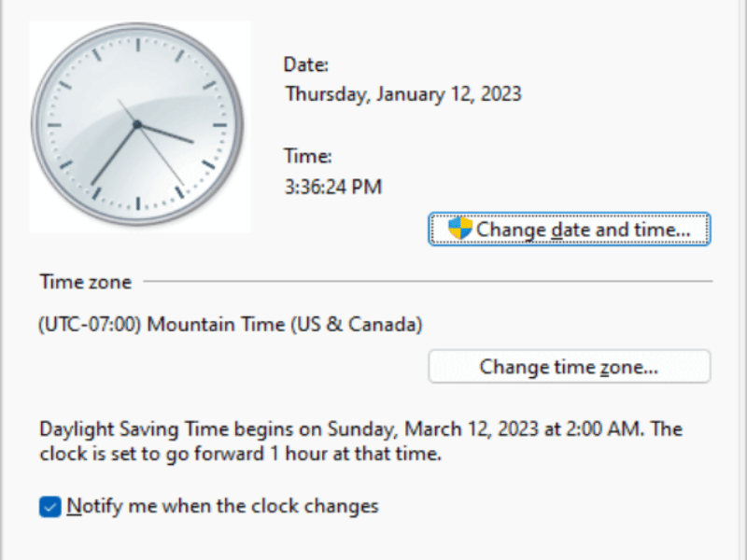Click the 'Time zone' section heading
The height and width of the screenshot is (560, 747).
point(85,282)
